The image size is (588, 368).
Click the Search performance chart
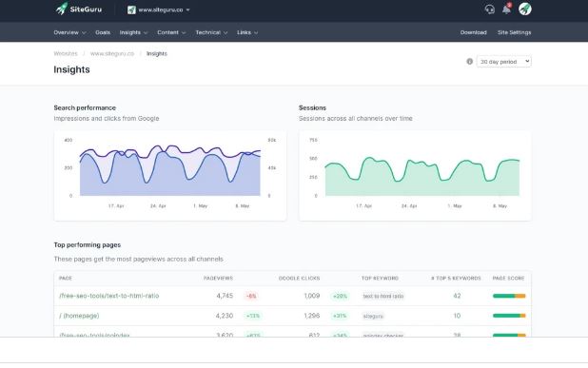pyautogui.click(x=170, y=175)
